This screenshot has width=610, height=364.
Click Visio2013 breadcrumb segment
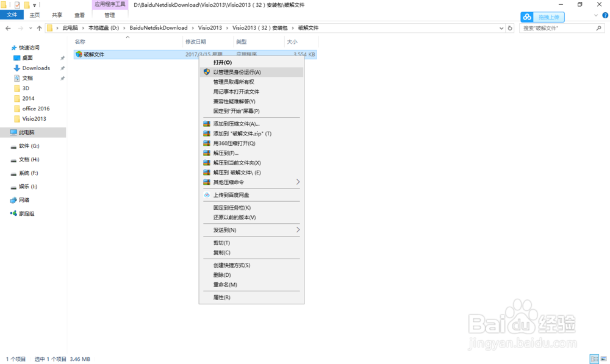coord(210,28)
